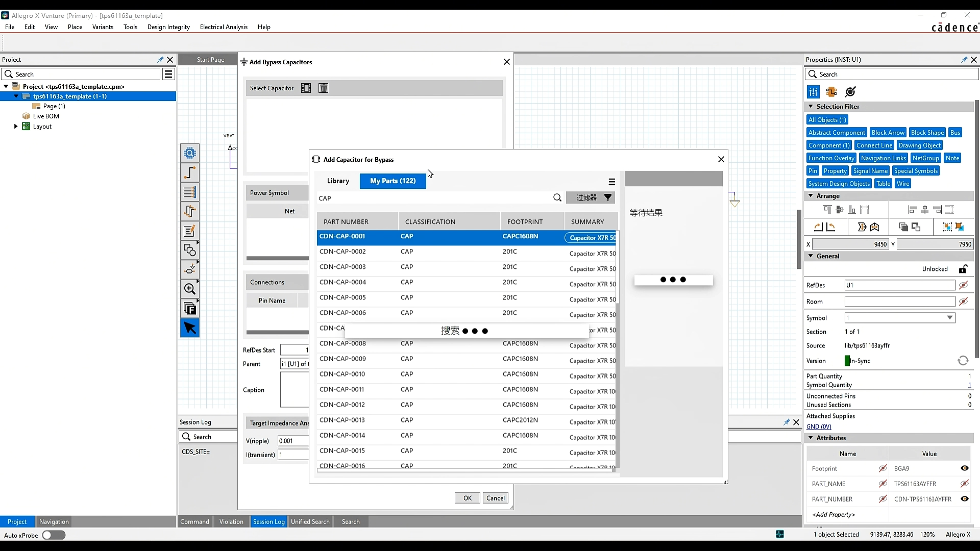Collapse the Selection Filter section
Viewport: 980px width, 551px height.
click(811, 107)
